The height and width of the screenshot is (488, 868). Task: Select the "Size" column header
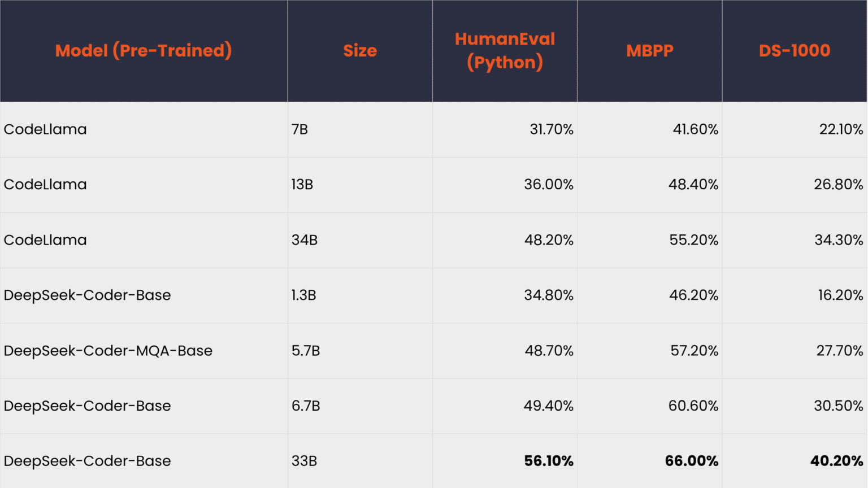pos(360,51)
